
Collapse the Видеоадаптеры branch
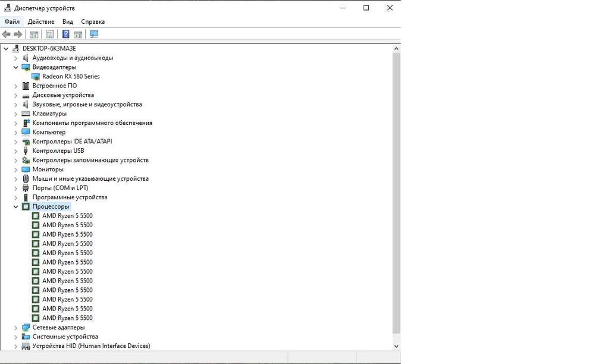tap(15, 67)
